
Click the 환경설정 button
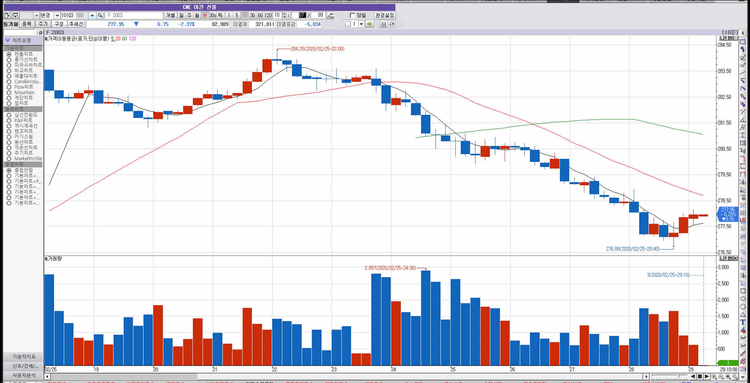pos(386,15)
